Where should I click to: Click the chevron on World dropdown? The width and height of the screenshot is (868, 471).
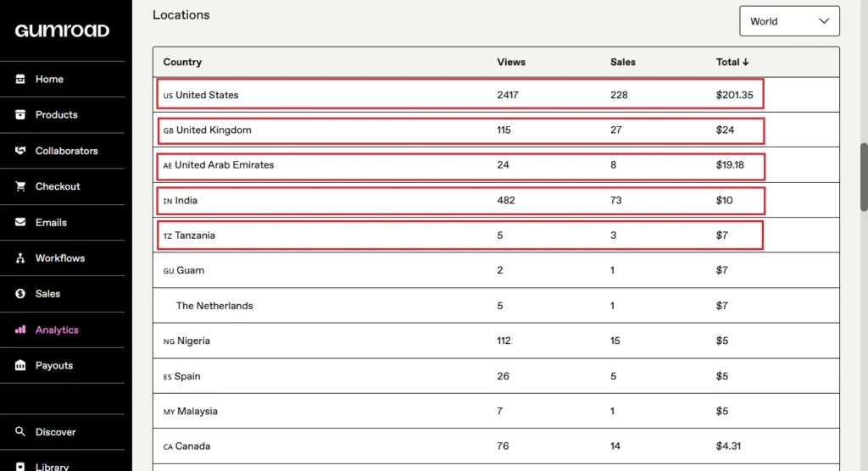tap(824, 21)
